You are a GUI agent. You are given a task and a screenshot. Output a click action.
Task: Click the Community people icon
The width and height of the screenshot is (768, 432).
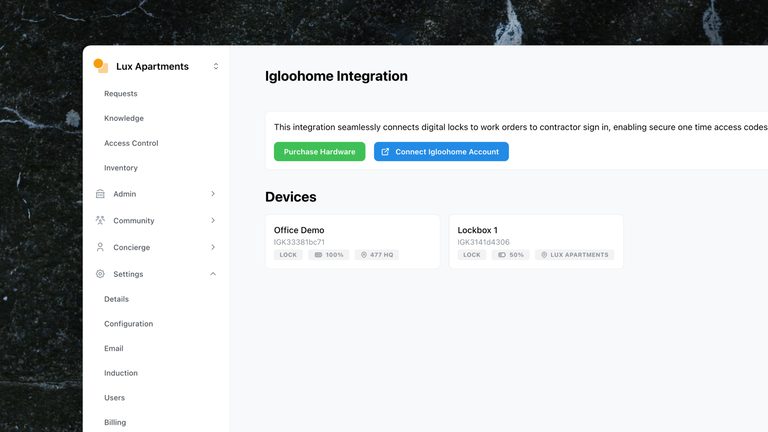tap(100, 220)
